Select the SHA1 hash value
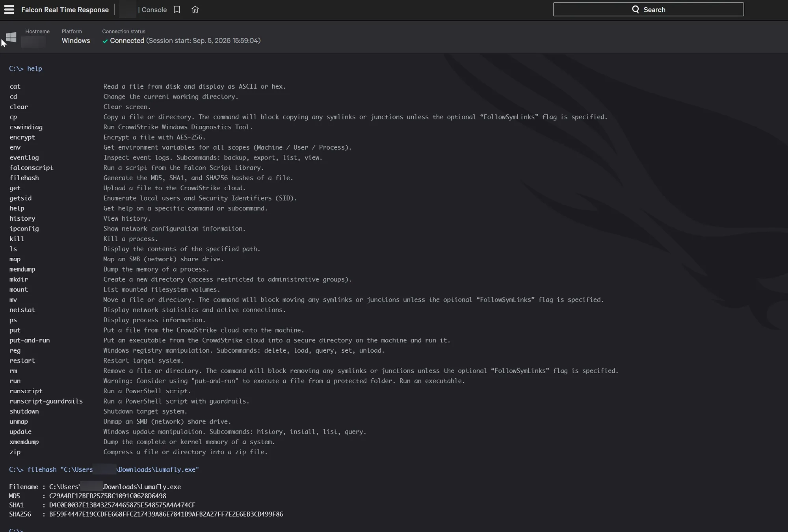This screenshot has height=532, width=788. (122, 505)
